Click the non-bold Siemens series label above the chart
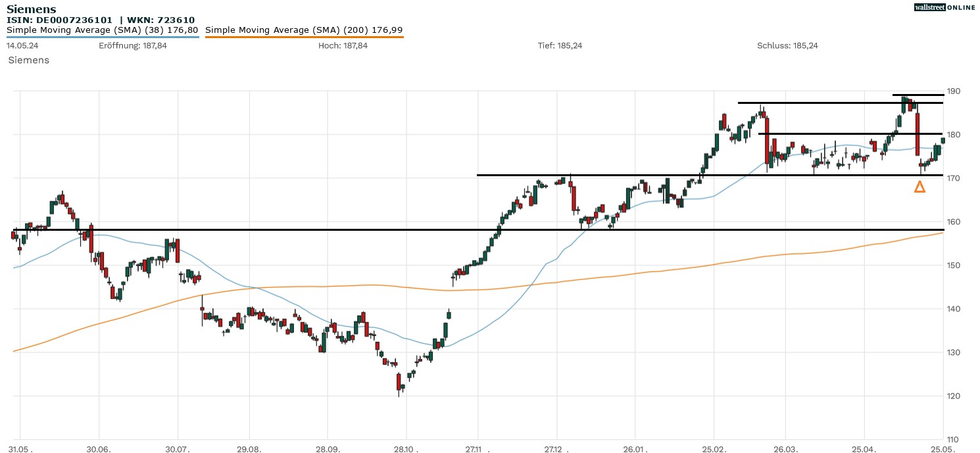This screenshot has width=980, height=453. (x=28, y=60)
